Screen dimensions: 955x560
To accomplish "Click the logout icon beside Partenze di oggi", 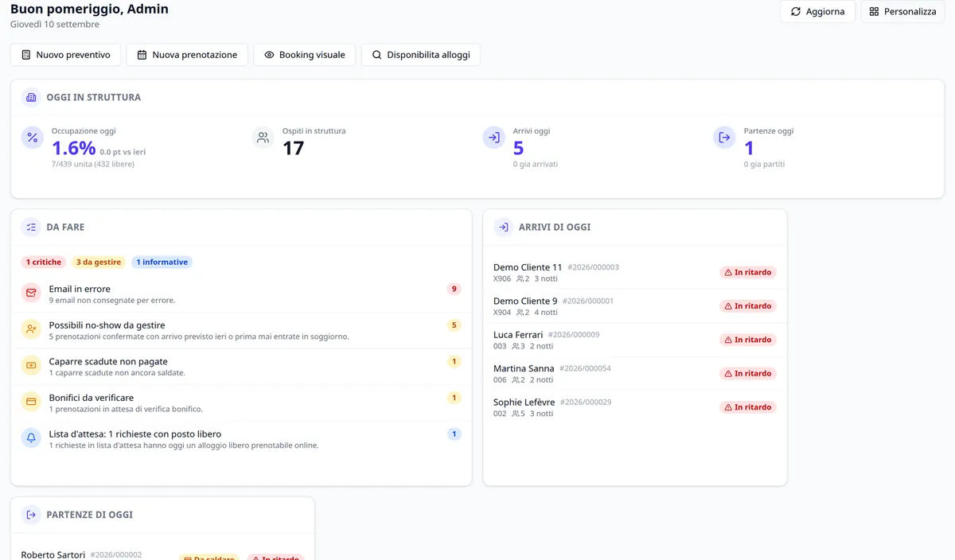I will (32, 515).
